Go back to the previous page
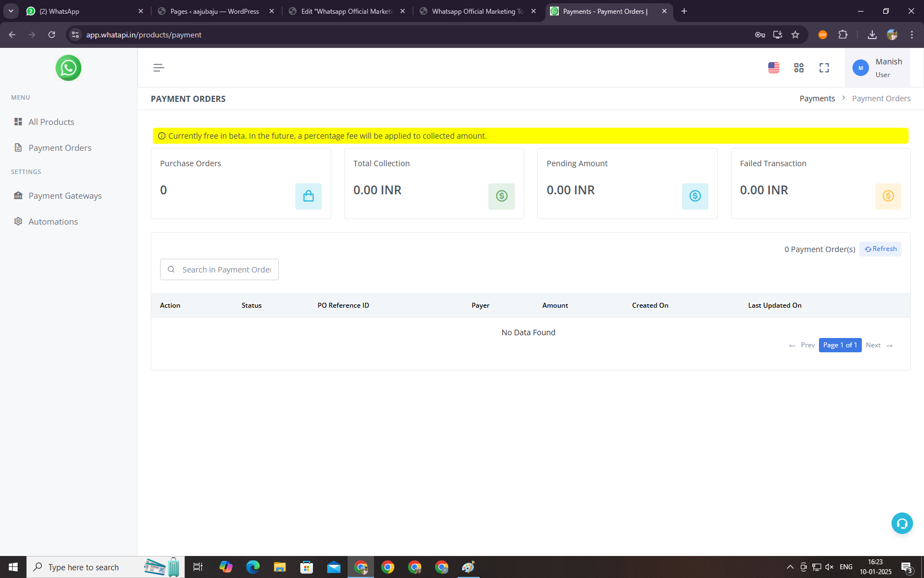 point(12,35)
